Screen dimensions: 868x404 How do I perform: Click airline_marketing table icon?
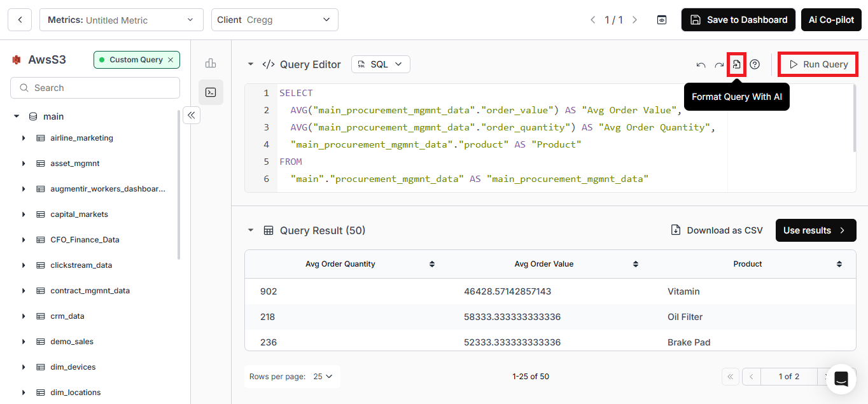(41, 138)
